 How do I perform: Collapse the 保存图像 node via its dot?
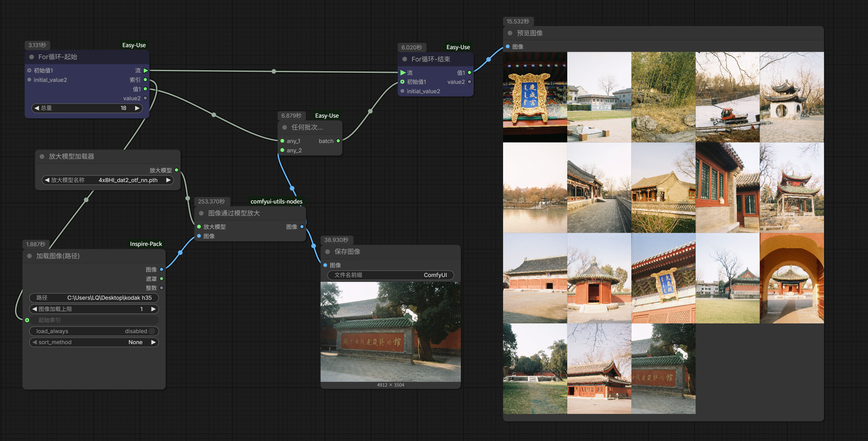(327, 252)
